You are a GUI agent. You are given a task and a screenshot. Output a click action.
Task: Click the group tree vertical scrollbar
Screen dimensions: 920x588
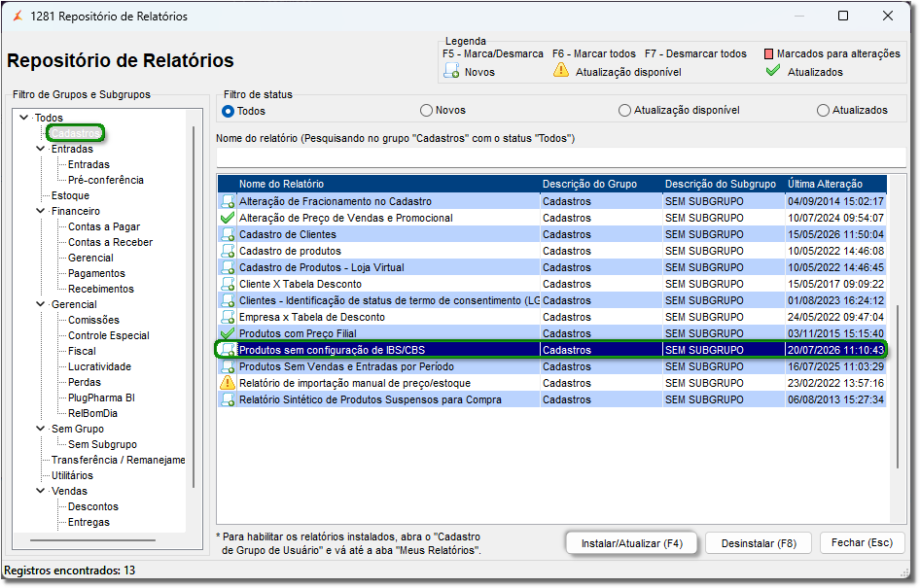tap(194, 306)
